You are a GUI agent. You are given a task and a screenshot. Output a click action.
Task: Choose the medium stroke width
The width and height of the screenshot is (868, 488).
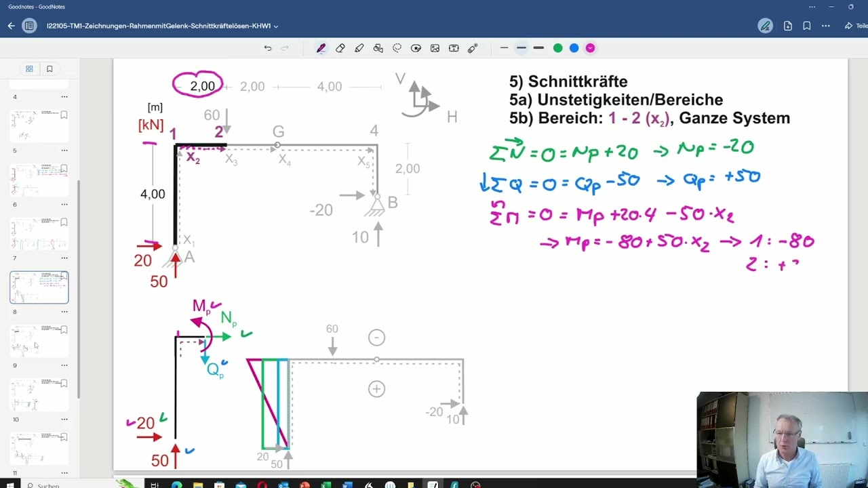521,48
